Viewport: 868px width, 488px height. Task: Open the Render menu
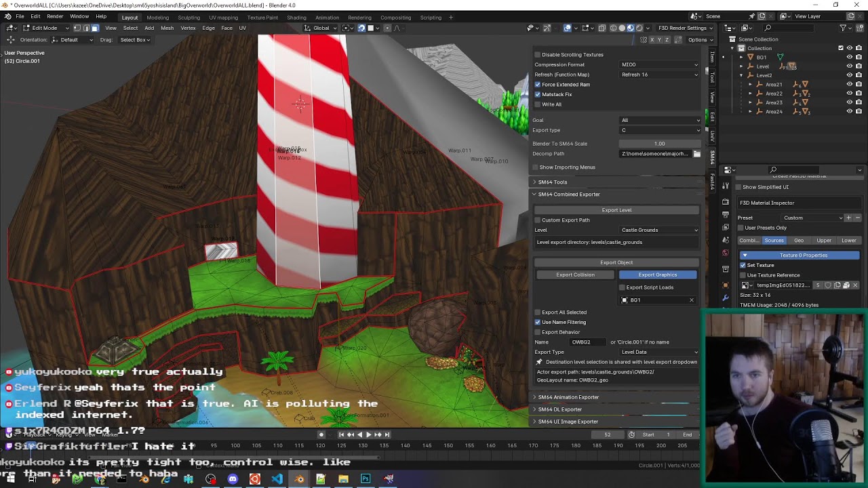[55, 16]
